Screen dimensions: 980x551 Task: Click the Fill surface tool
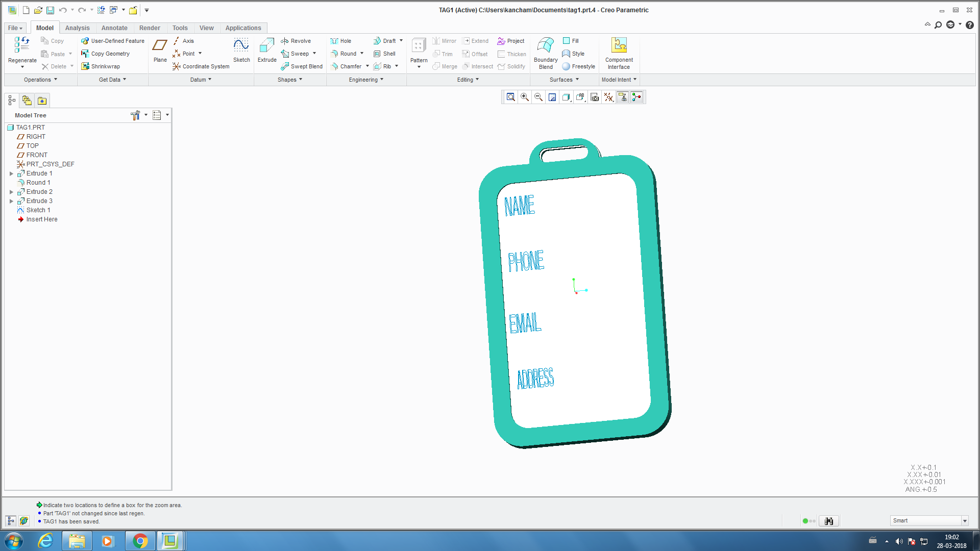pyautogui.click(x=571, y=41)
